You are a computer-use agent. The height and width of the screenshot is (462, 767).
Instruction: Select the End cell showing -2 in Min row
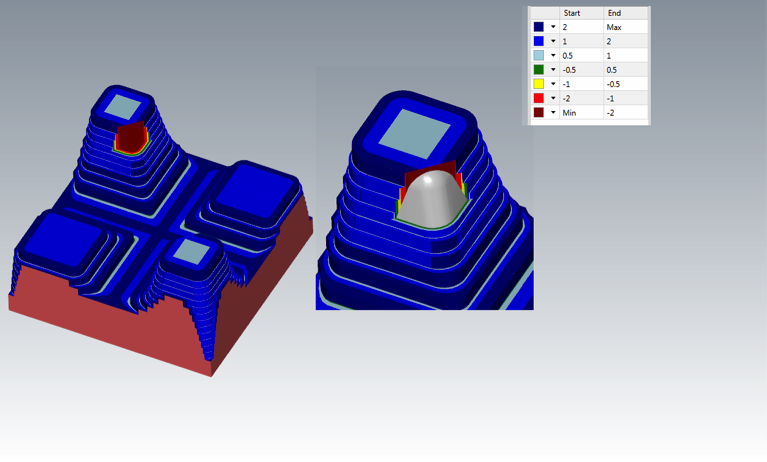(x=626, y=112)
